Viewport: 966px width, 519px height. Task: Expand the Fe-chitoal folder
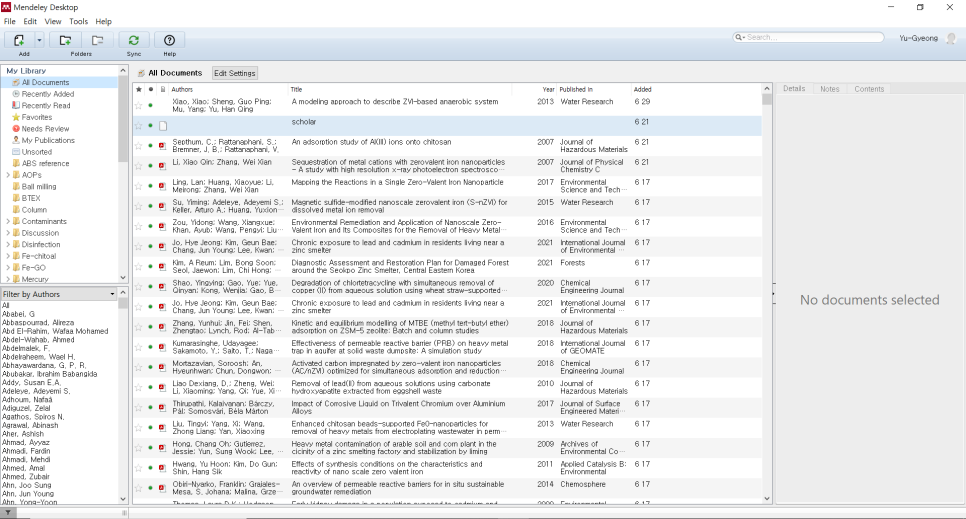click(x=8, y=256)
